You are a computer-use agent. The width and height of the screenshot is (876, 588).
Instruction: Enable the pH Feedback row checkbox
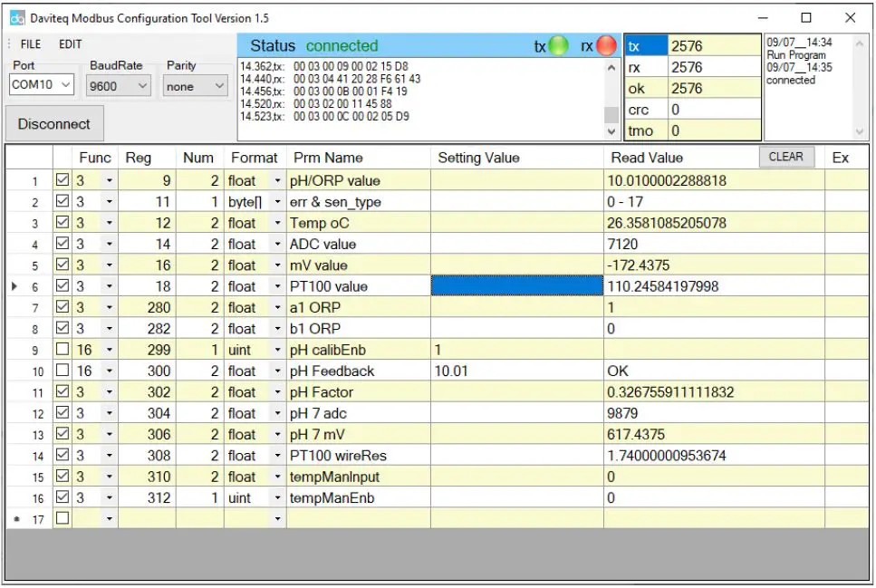[63, 371]
